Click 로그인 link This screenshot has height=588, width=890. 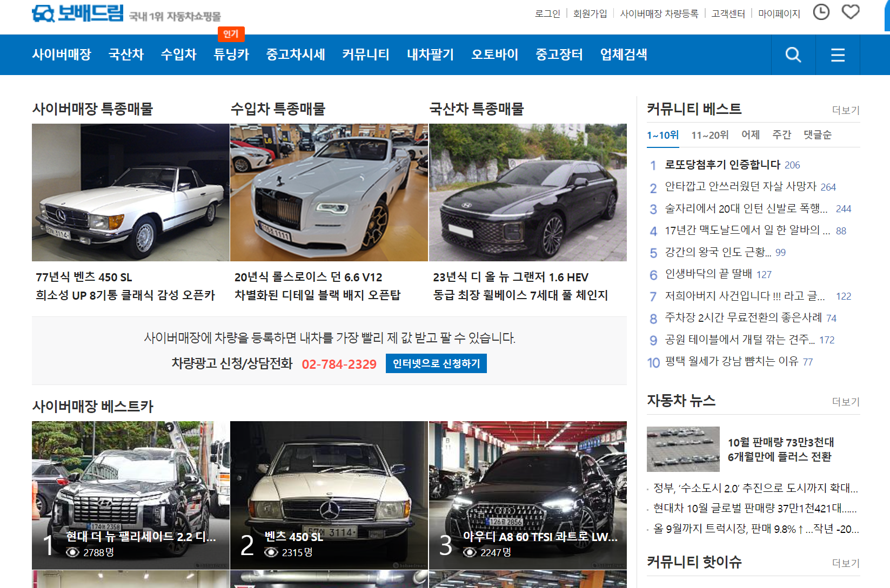coord(547,13)
